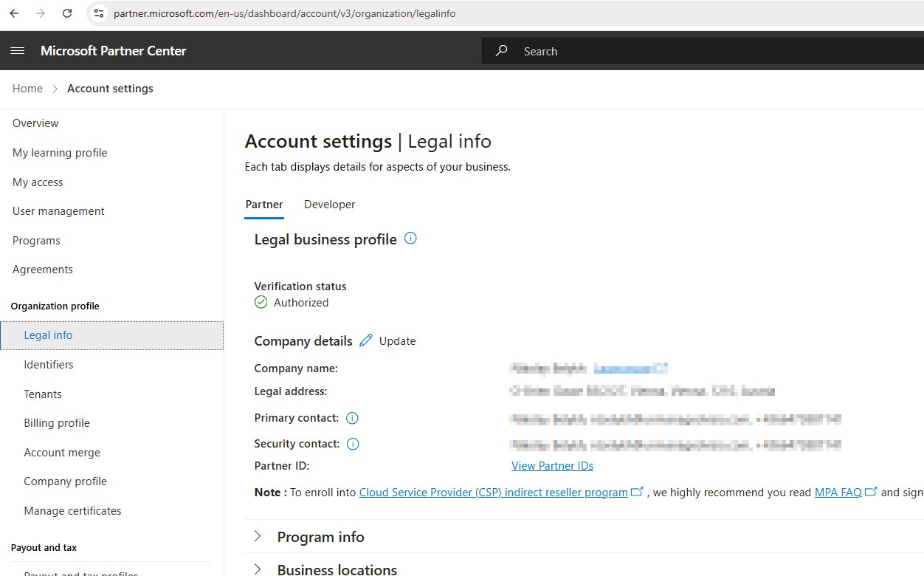Open Cloud Service Provider indirect reseller program link
The height and width of the screenshot is (576, 924).
point(493,493)
